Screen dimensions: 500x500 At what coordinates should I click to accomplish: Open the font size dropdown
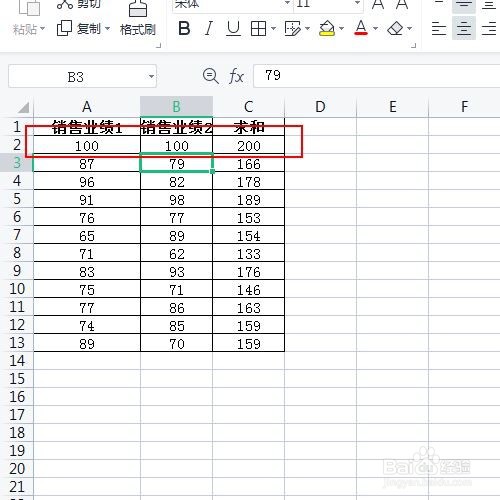[x=357, y=3]
